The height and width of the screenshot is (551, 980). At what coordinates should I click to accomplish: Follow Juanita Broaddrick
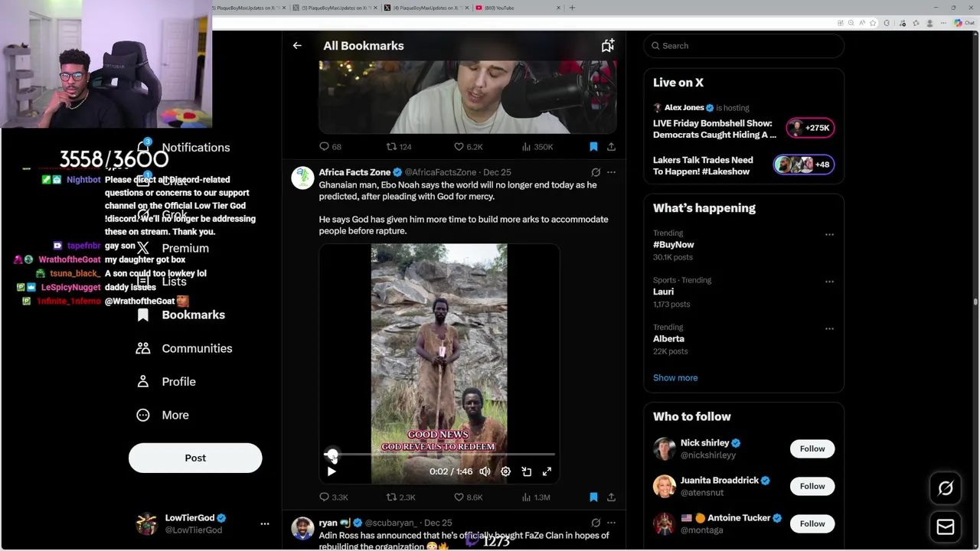click(812, 486)
